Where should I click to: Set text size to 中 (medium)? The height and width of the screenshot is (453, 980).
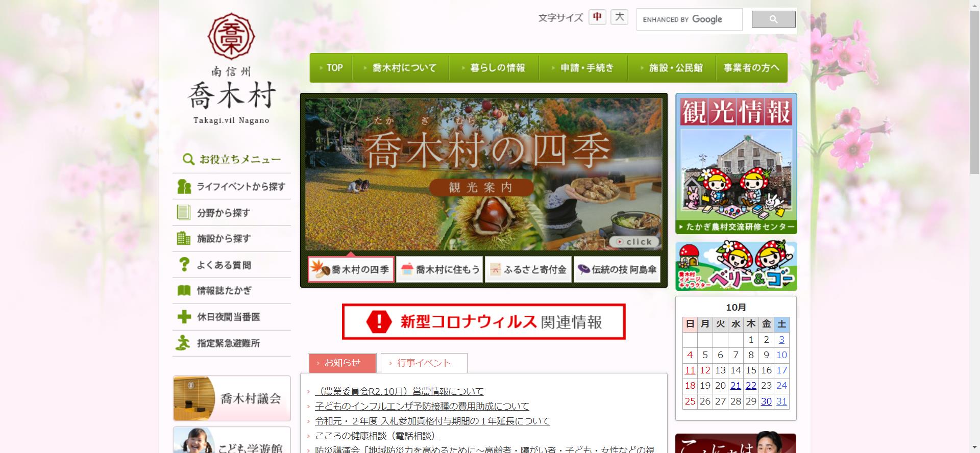click(x=597, y=17)
